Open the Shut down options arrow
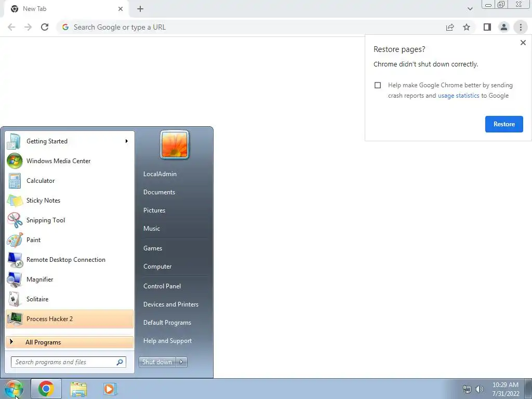Screen dimensions: 532x399 click(x=181, y=362)
